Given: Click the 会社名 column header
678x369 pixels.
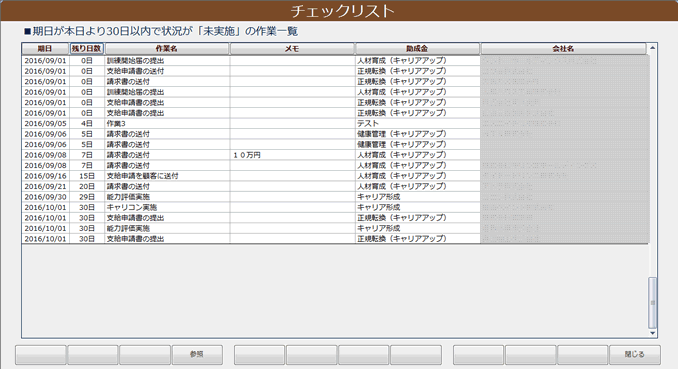Looking at the screenshot, I should tap(563, 49).
